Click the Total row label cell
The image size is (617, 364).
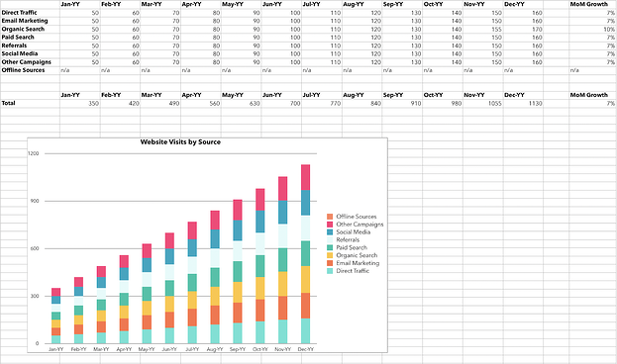click(30, 104)
